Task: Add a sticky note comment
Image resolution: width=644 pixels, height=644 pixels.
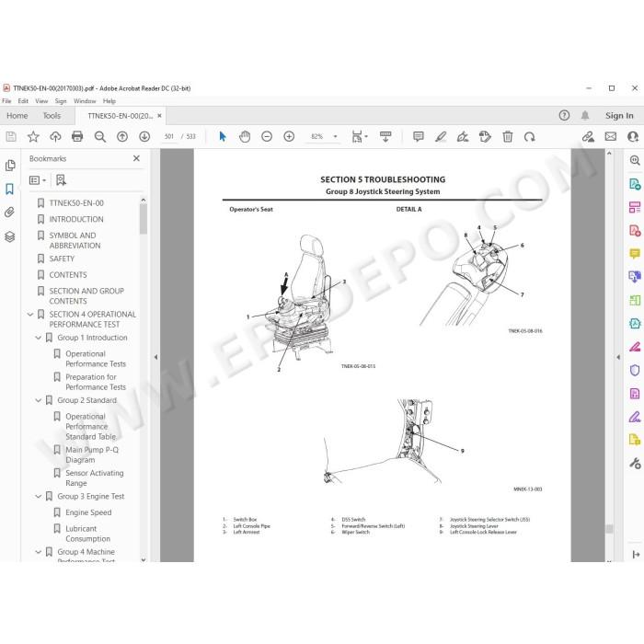Action: click(418, 136)
